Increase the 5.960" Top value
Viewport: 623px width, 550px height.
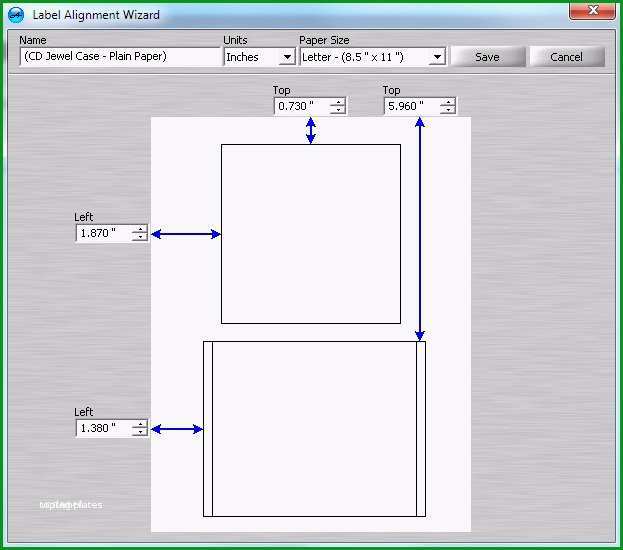448,102
